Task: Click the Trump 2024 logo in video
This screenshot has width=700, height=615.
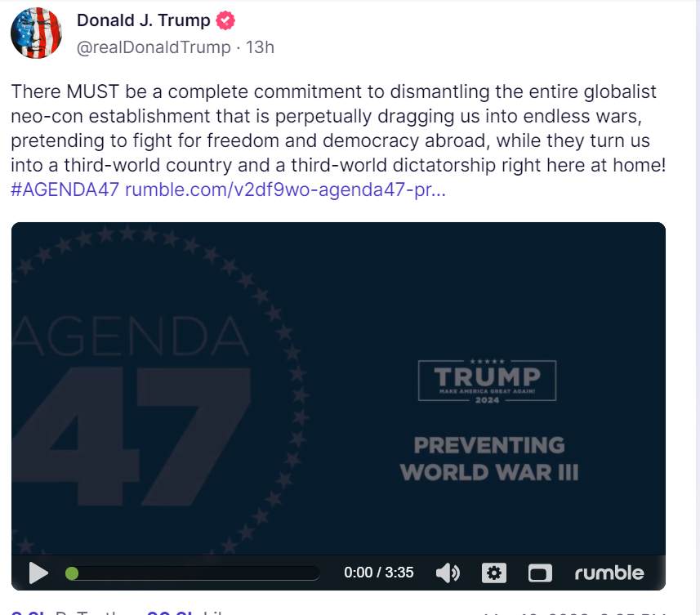Action: [x=487, y=381]
